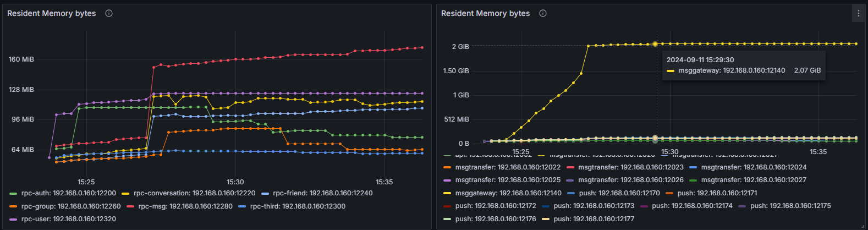The height and width of the screenshot is (230, 868).
Task: Click the info icon on the left panel
Action: [x=109, y=13]
